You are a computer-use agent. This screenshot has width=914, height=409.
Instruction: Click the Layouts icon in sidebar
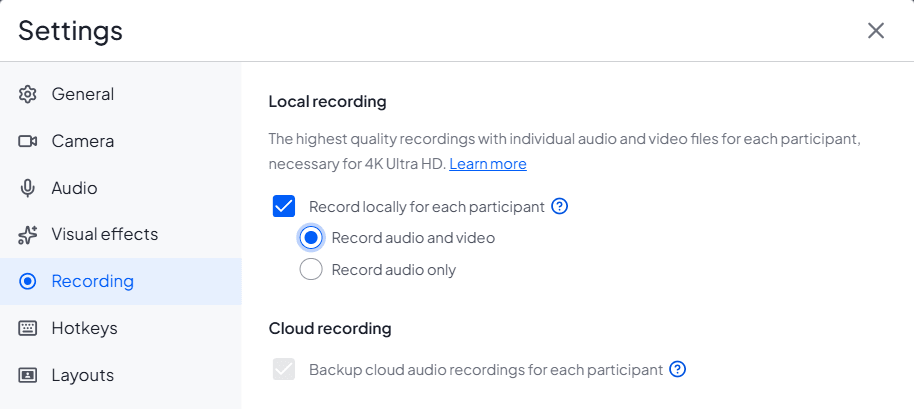pos(27,375)
